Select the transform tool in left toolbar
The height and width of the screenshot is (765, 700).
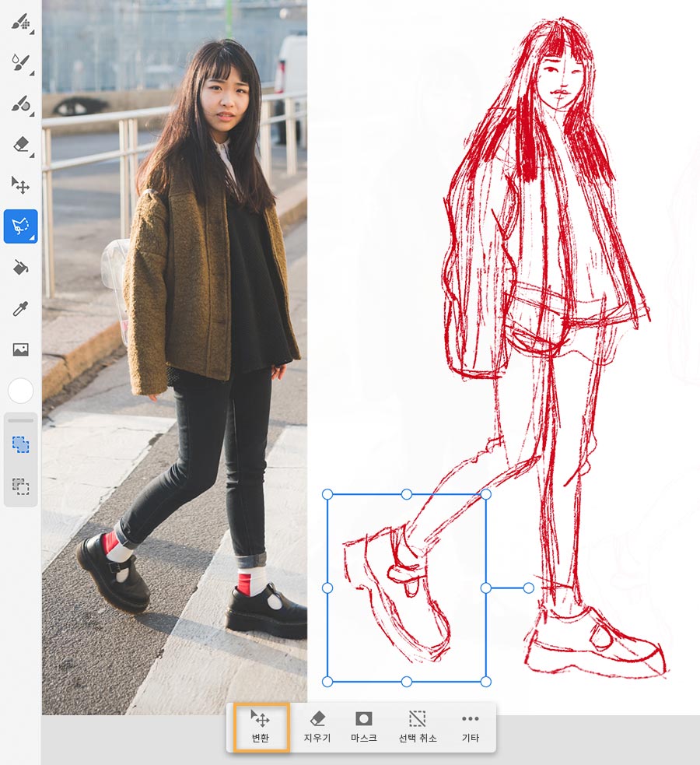[20, 185]
